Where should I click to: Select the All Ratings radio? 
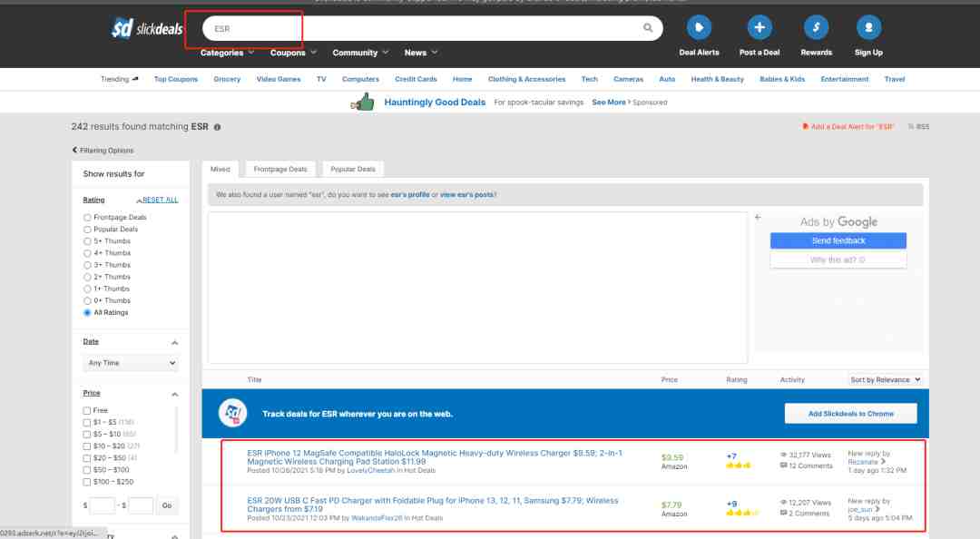coord(87,313)
